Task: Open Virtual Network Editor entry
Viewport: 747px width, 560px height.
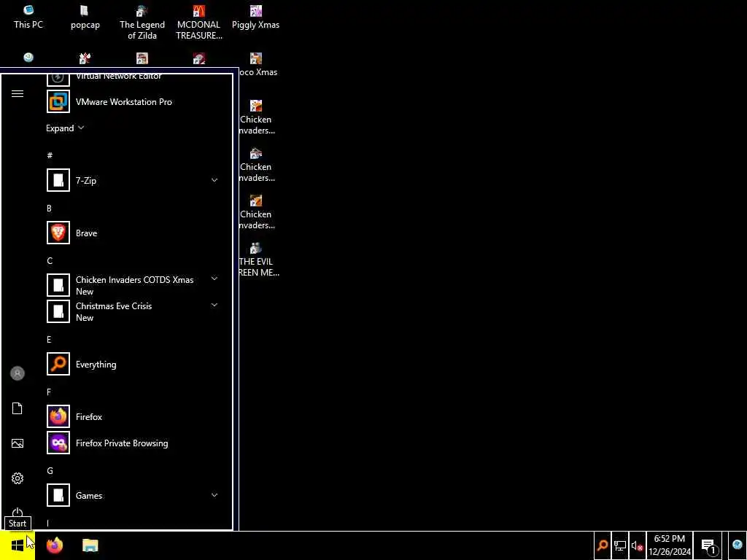Action: click(x=133, y=79)
